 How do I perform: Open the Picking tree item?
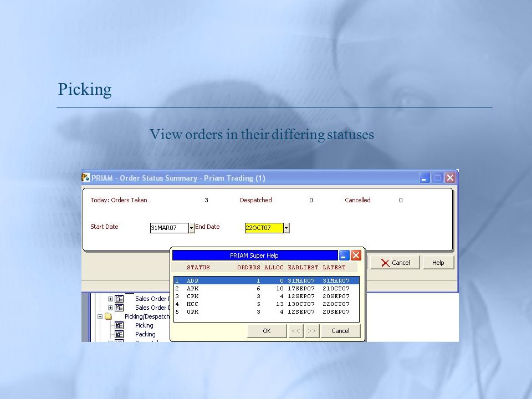144,325
